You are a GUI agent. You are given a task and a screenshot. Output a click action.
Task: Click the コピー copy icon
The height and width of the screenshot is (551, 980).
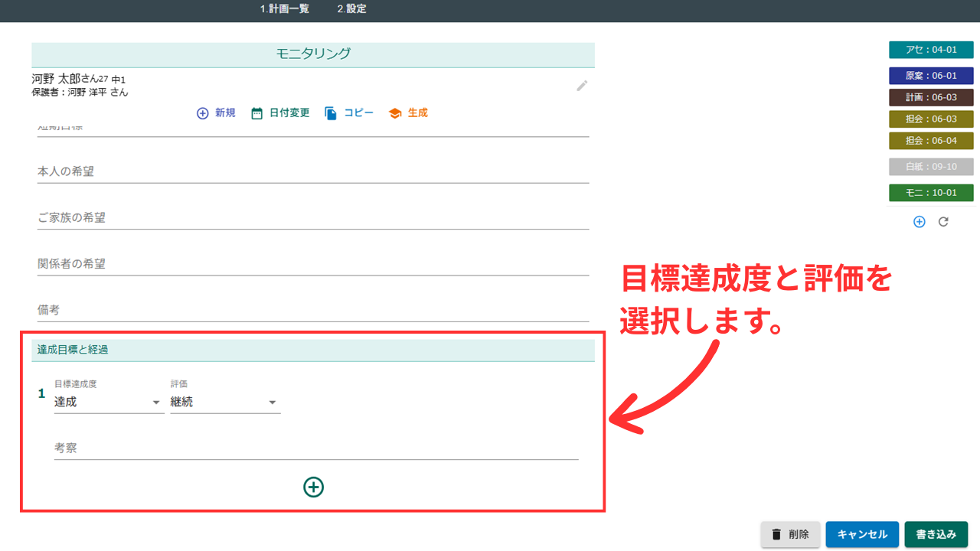click(331, 113)
